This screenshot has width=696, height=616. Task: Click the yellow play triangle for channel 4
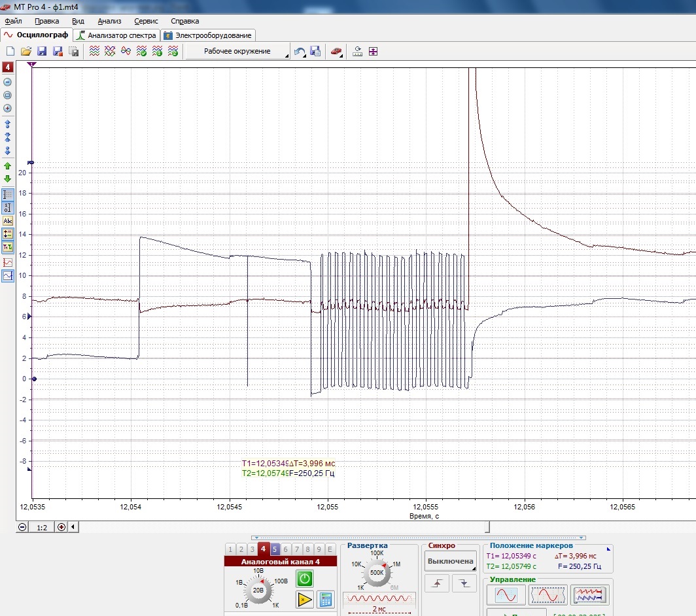(305, 600)
